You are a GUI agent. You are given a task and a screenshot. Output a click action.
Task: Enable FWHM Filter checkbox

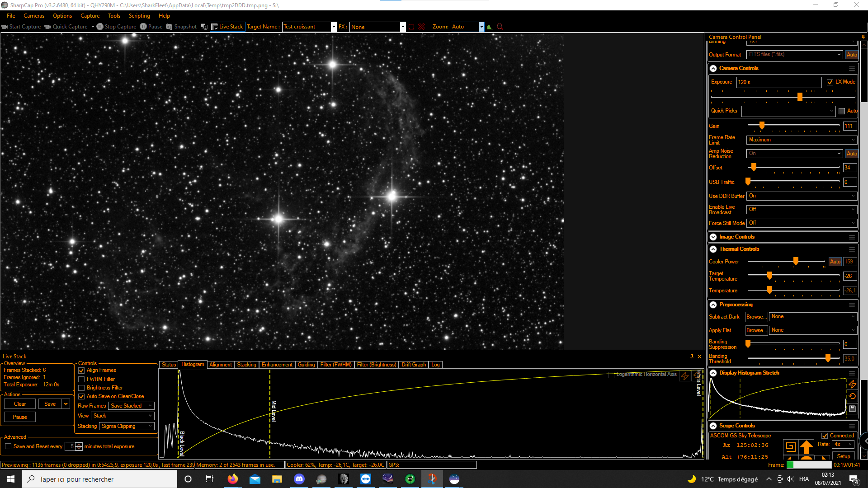tap(82, 380)
